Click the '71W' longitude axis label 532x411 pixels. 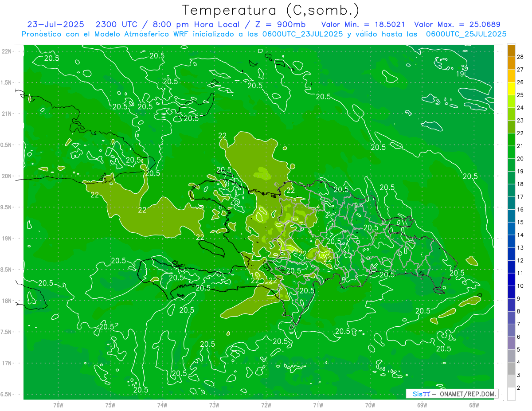coord(318,405)
